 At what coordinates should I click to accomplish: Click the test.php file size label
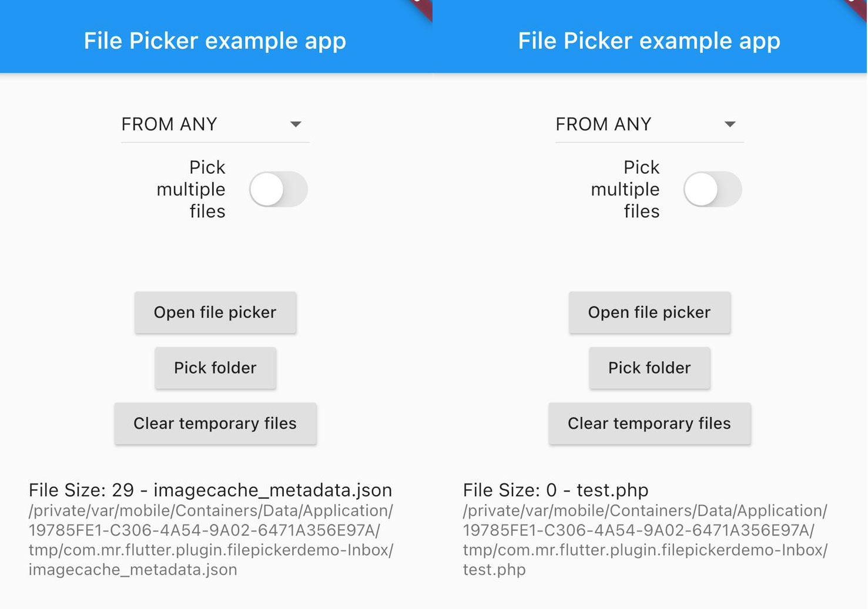point(555,490)
